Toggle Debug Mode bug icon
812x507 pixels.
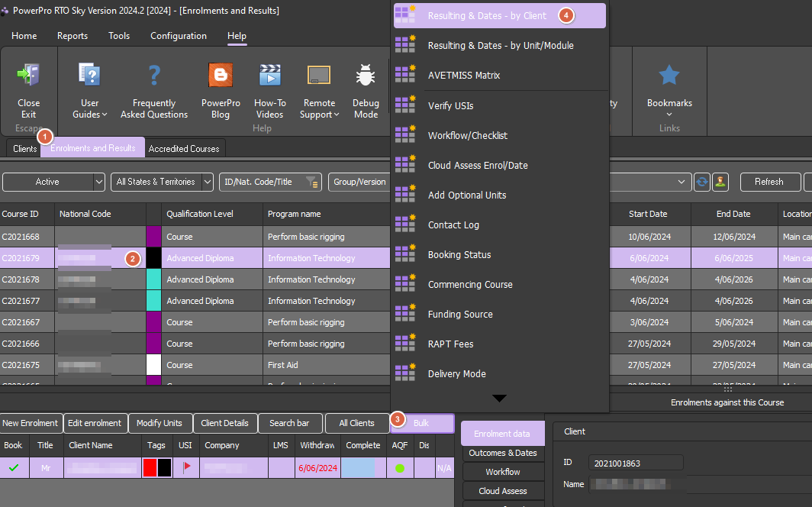click(x=366, y=75)
